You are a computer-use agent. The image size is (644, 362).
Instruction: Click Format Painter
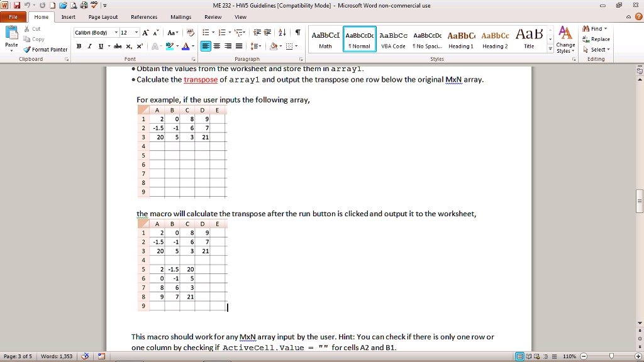pyautogui.click(x=45, y=50)
